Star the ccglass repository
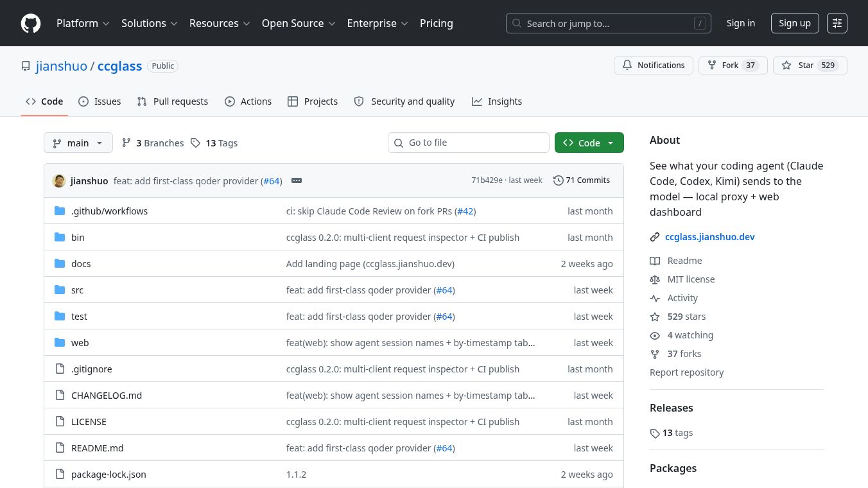 [810, 65]
